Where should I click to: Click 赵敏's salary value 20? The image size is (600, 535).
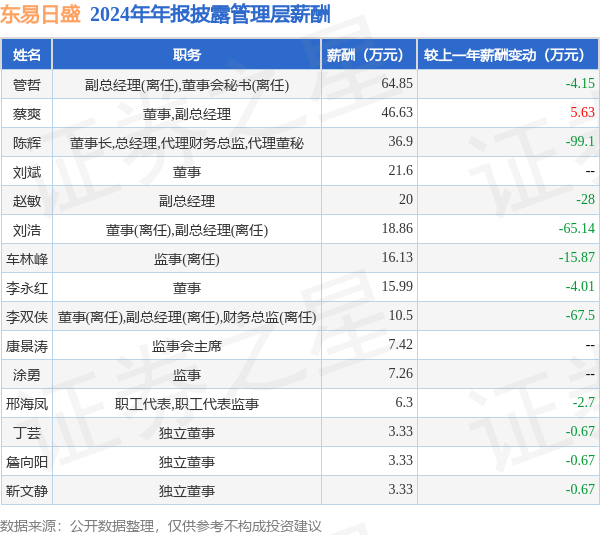pos(406,199)
